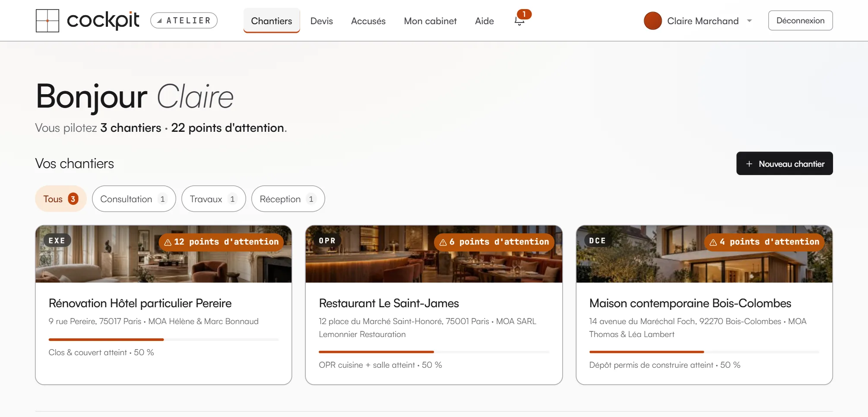Open Restaurant Le Saint-James title
This screenshot has height=417, width=868.
pos(389,303)
